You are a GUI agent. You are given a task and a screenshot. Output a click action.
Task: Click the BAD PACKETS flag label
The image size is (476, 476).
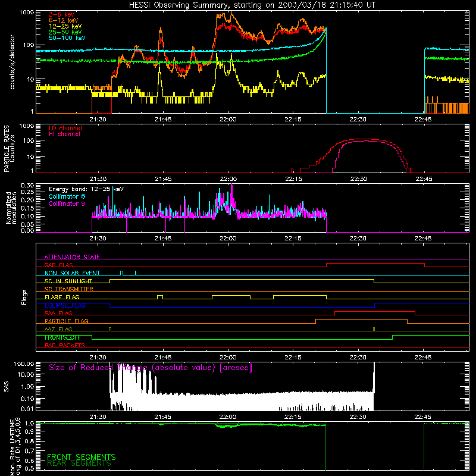pos(65,345)
